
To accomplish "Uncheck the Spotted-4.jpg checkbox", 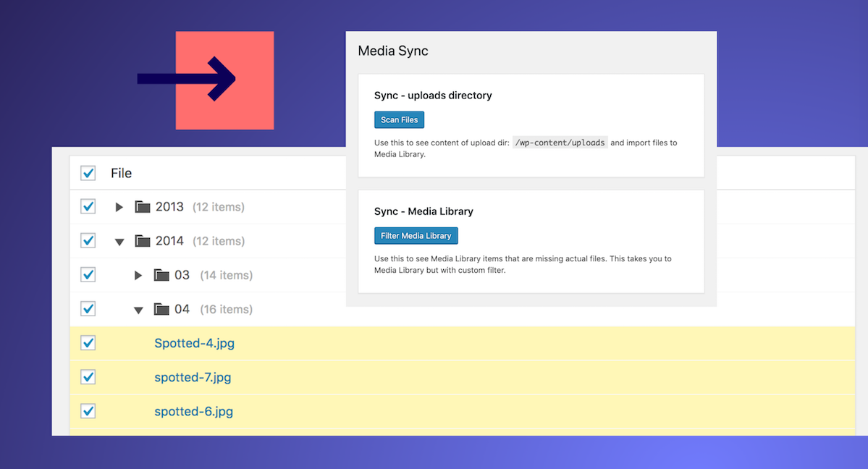I will click(88, 343).
